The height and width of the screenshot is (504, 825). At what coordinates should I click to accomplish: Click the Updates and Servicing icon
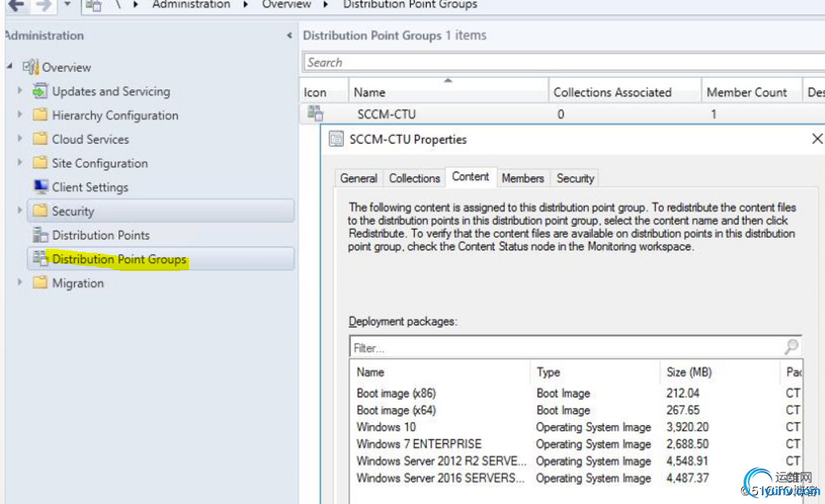[40, 91]
